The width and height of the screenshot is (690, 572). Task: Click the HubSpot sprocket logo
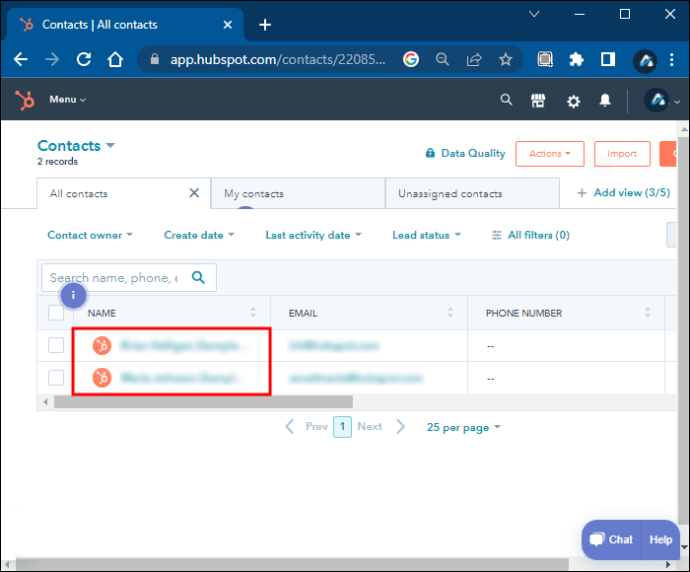(x=25, y=100)
